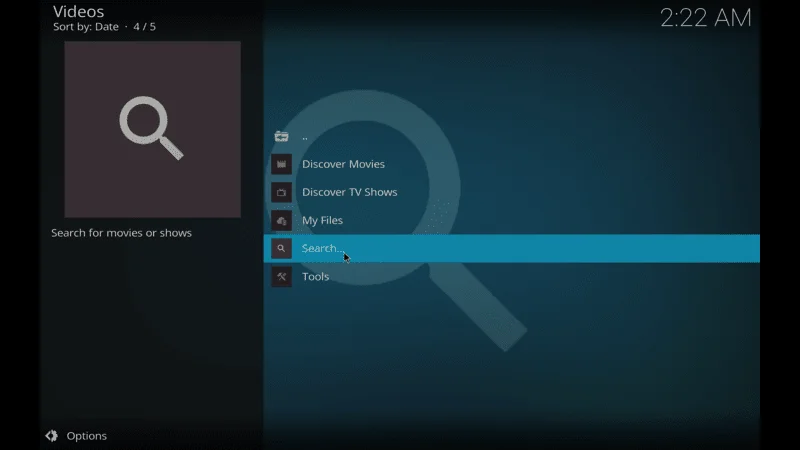Click the My Files cloud icon

281,220
